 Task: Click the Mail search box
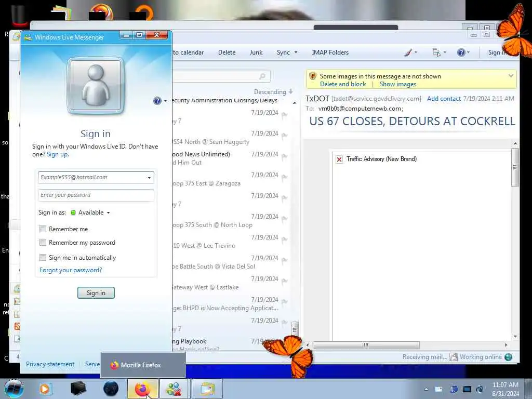click(221, 76)
